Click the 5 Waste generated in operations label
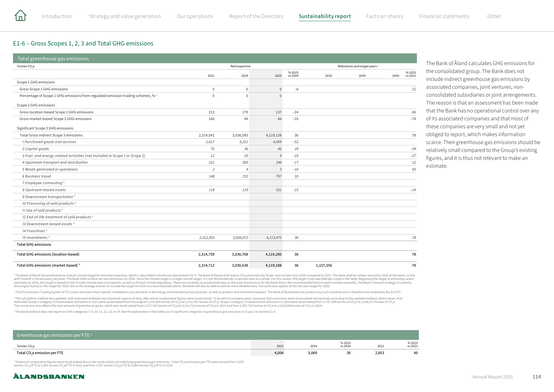Image resolution: width=554 pixels, height=392 pixels. tap(50, 169)
